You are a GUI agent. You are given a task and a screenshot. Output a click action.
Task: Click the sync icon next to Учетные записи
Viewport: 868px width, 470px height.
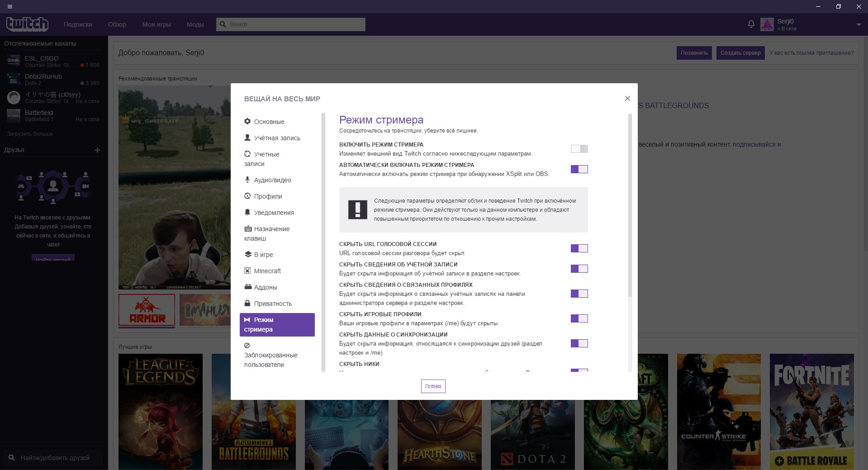[x=247, y=154]
